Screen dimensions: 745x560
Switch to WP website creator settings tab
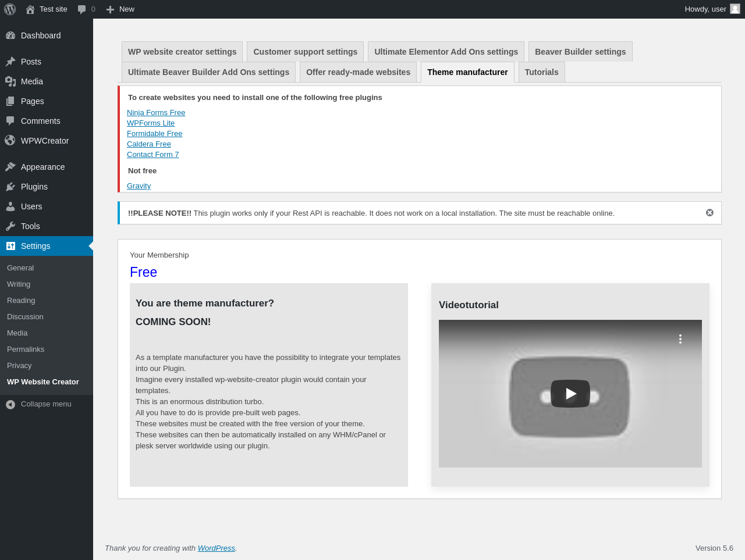click(182, 52)
